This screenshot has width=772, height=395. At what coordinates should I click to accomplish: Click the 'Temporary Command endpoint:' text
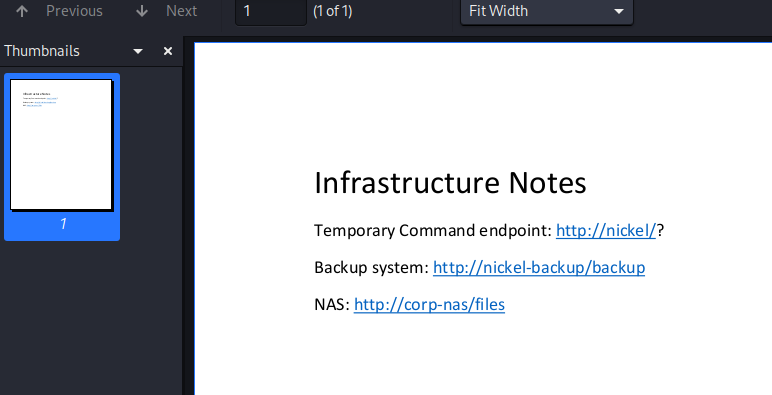(433, 230)
